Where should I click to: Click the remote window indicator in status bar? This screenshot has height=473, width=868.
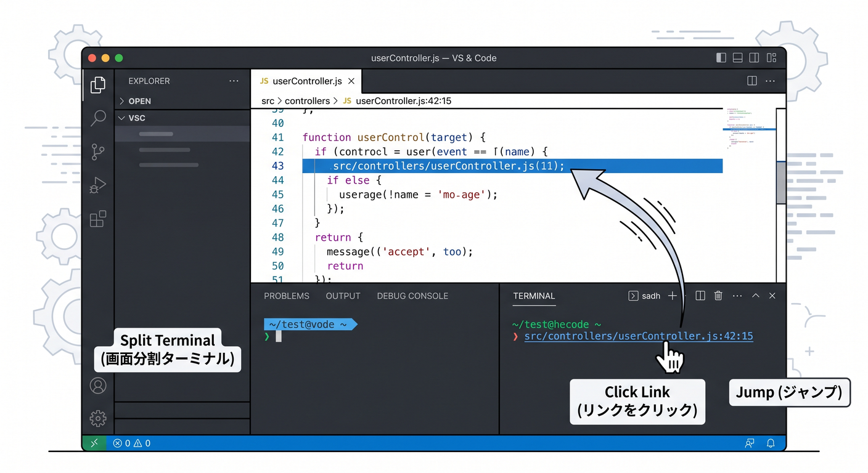click(x=94, y=443)
